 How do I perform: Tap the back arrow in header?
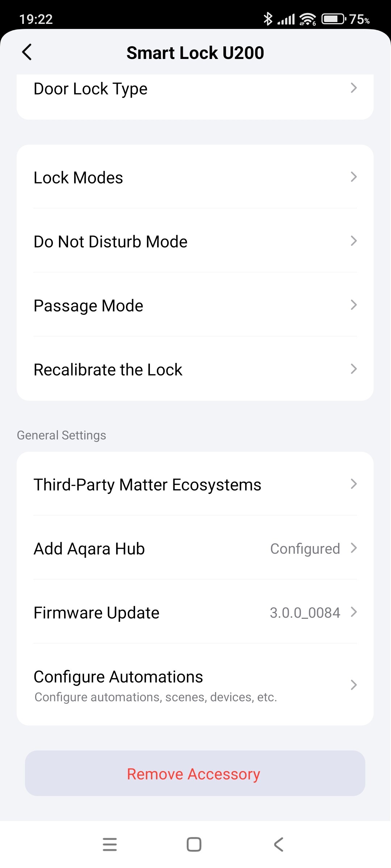pyautogui.click(x=27, y=52)
